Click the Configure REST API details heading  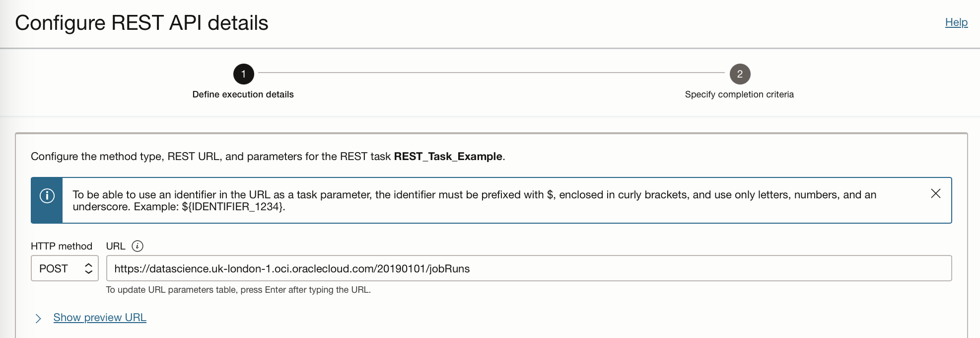click(x=142, y=23)
